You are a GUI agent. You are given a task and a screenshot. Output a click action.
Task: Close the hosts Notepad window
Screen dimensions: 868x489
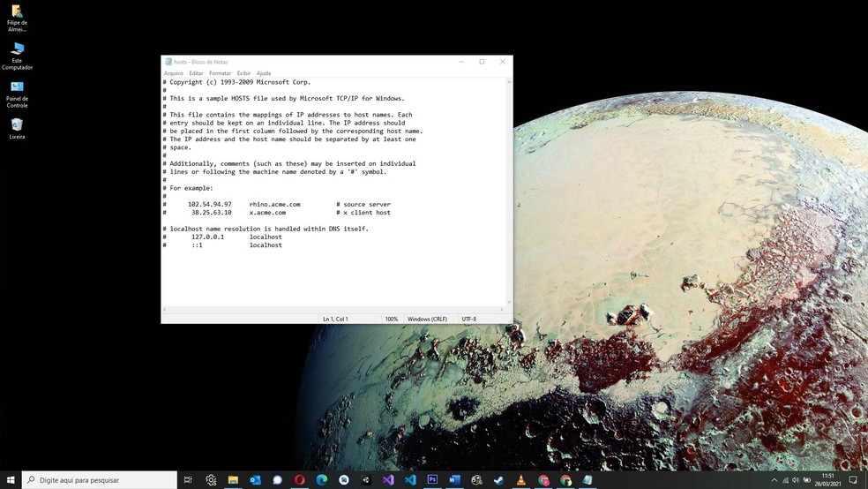click(x=503, y=62)
